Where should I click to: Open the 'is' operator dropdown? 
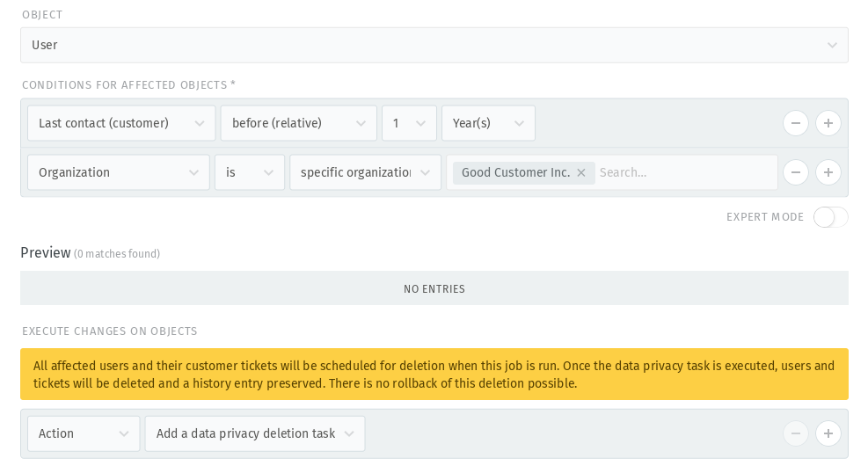point(250,172)
